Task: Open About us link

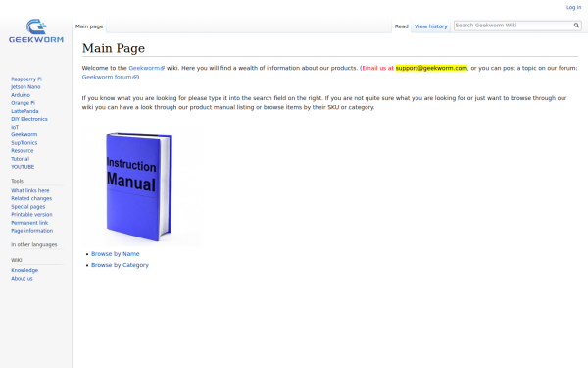Action: pyautogui.click(x=22, y=279)
